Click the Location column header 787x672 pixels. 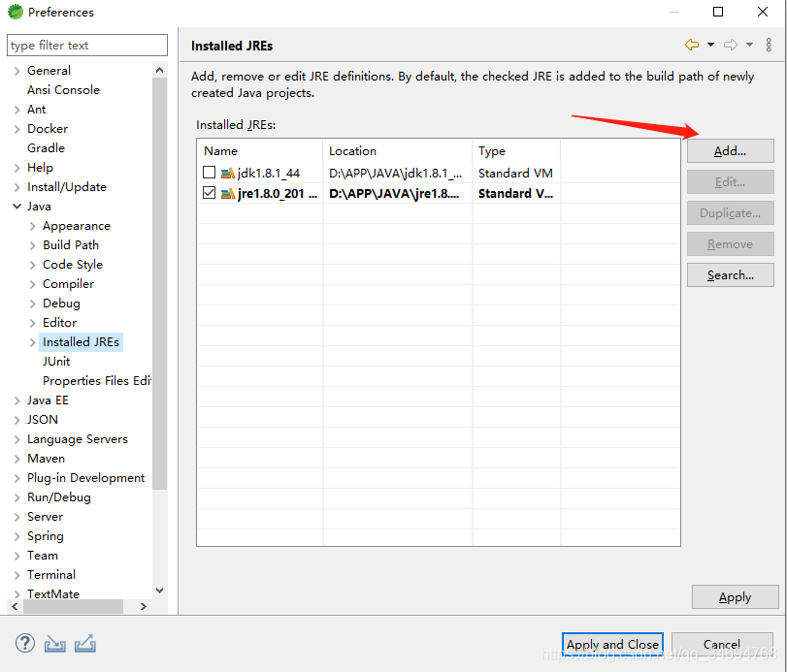398,151
